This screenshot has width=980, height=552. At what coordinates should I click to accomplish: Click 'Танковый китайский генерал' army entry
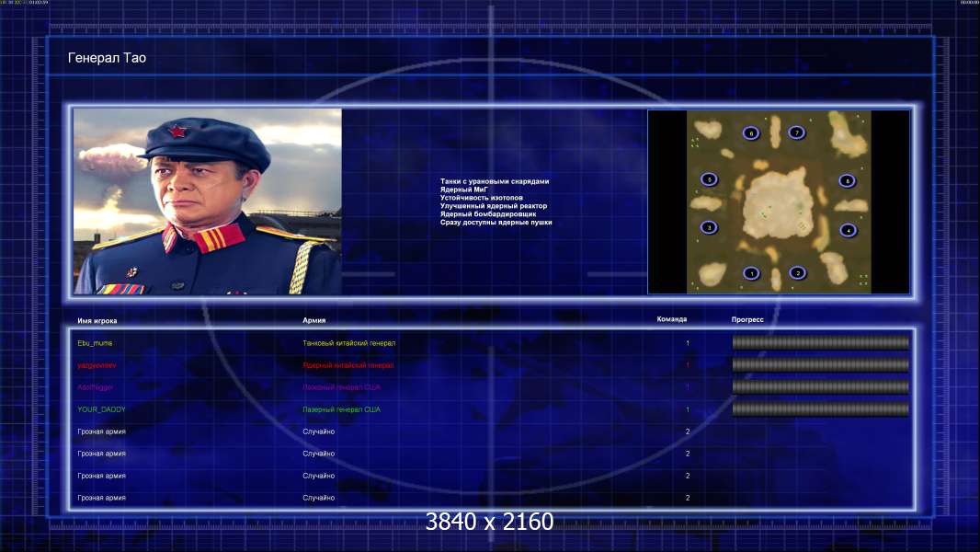(348, 343)
